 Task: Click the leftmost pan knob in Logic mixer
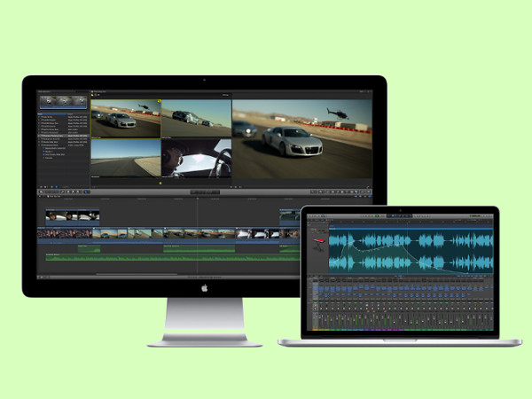[316, 309]
